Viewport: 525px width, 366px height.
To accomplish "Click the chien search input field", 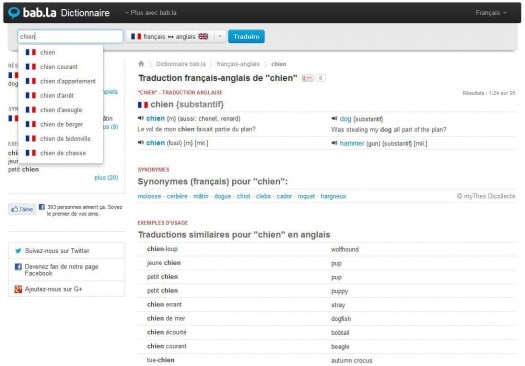I will pos(70,36).
